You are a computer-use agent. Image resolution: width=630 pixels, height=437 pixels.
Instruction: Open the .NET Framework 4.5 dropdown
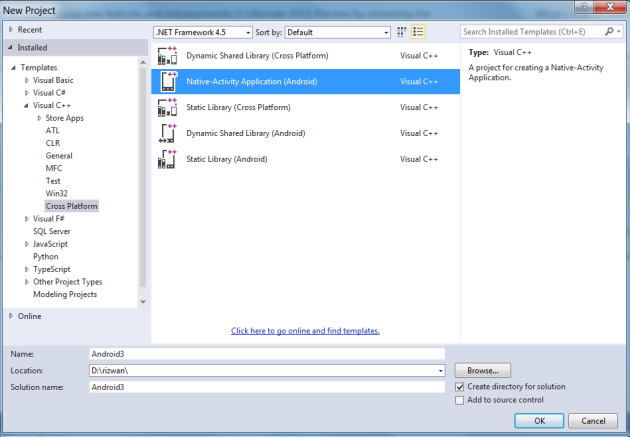point(203,32)
